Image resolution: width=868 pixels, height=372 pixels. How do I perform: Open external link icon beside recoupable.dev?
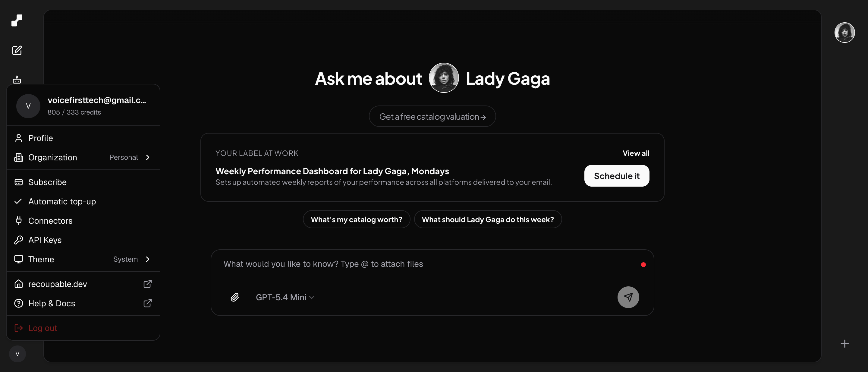[x=148, y=284]
